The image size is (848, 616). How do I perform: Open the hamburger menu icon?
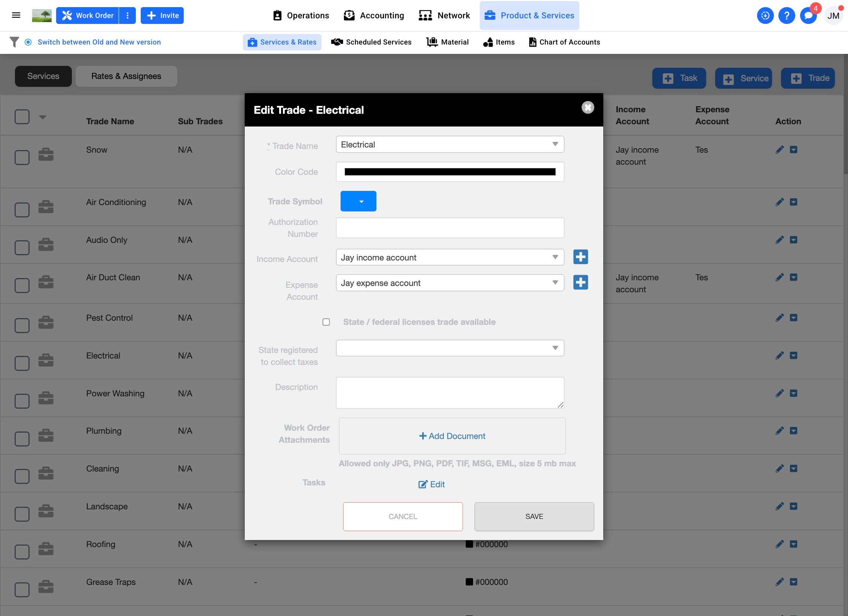pyautogui.click(x=16, y=15)
